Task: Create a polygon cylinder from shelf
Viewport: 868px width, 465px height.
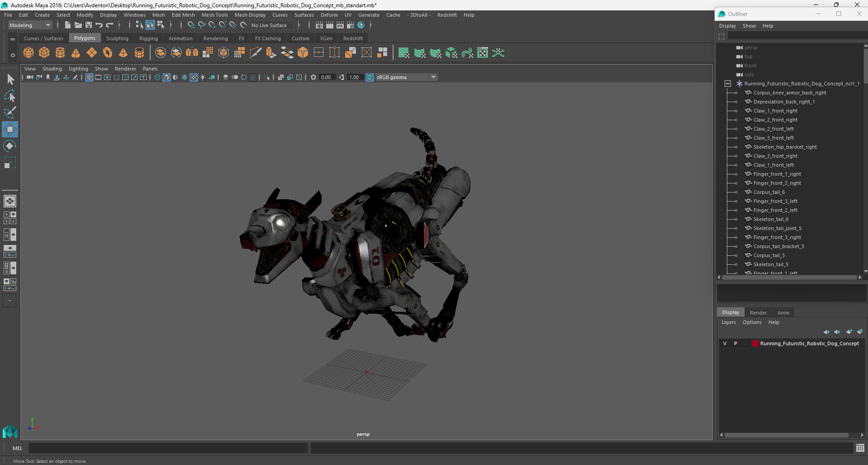Action: tap(60, 53)
